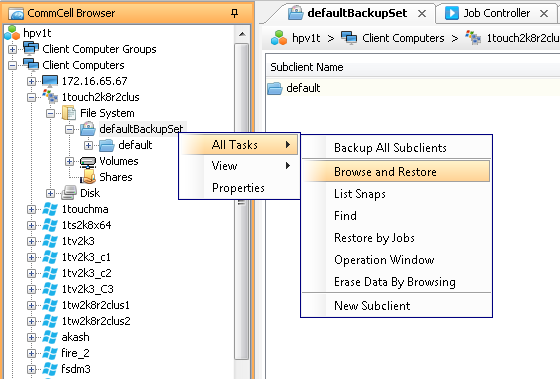560x379 pixels.
Task: Click the Volumes icon
Action: pos(88,161)
